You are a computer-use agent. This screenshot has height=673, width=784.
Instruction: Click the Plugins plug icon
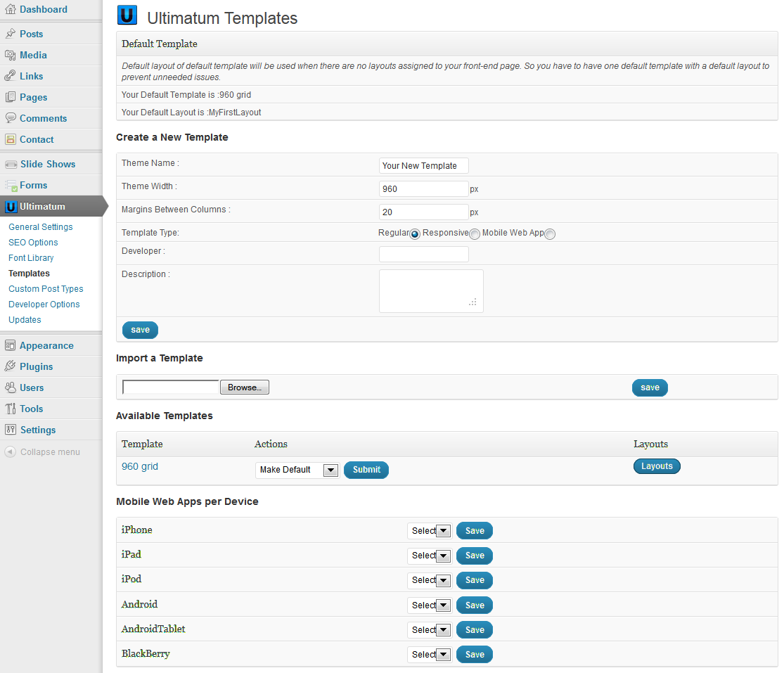point(10,366)
